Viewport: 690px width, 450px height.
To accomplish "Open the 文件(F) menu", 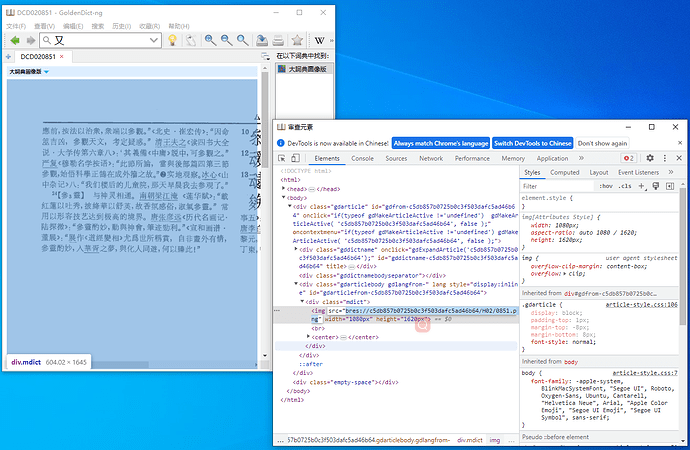I will point(16,26).
